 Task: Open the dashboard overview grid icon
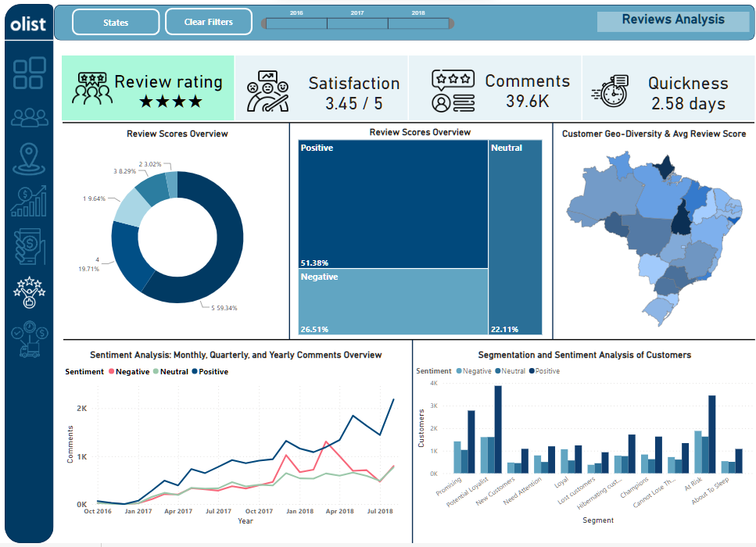pyautogui.click(x=29, y=73)
